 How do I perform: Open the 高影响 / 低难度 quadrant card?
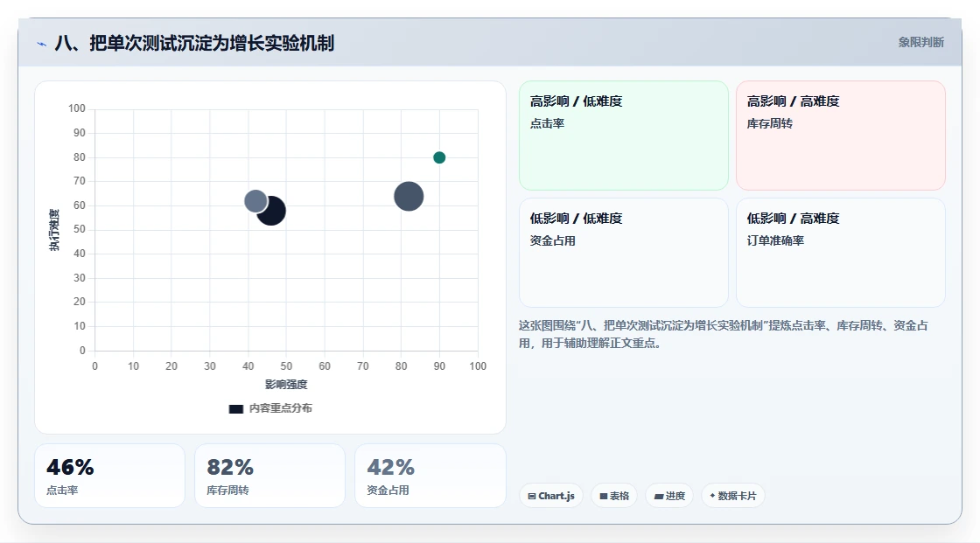click(624, 135)
